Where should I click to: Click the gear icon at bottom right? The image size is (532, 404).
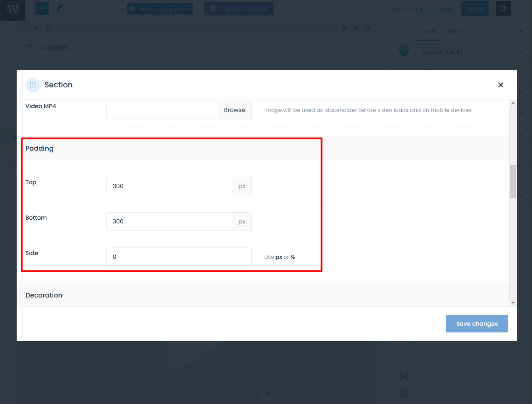[404, 393]
